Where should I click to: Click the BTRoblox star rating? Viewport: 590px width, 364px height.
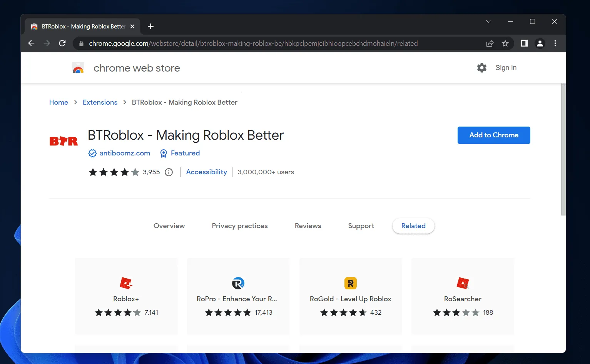coord(114,172)
